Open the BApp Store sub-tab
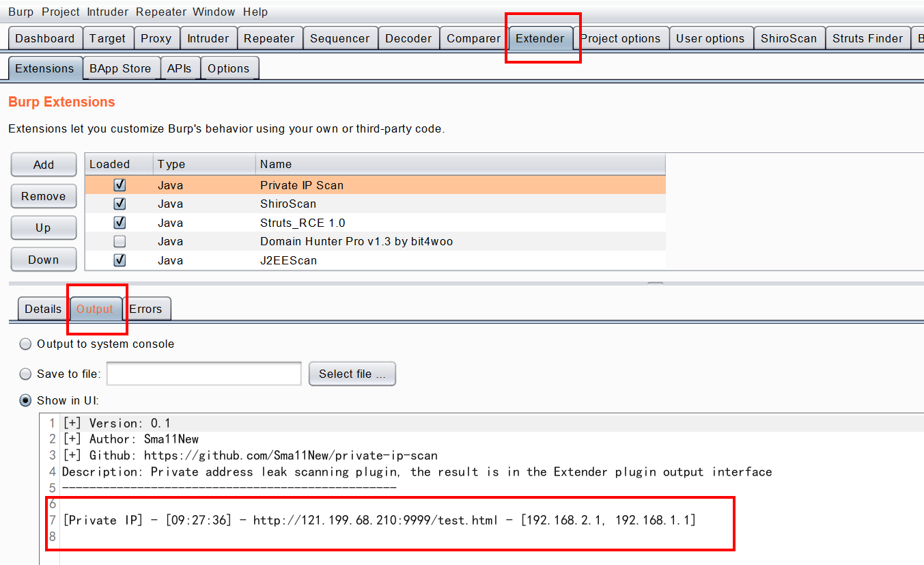The height and width of the screenshot is (565, 924). [120, 68]
